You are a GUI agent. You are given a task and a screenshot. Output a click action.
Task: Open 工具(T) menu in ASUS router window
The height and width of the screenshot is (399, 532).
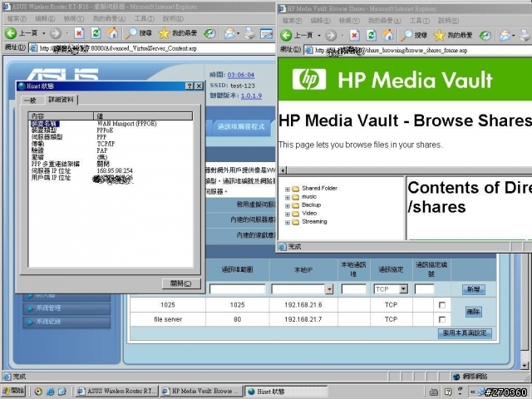tap(144, 18)
